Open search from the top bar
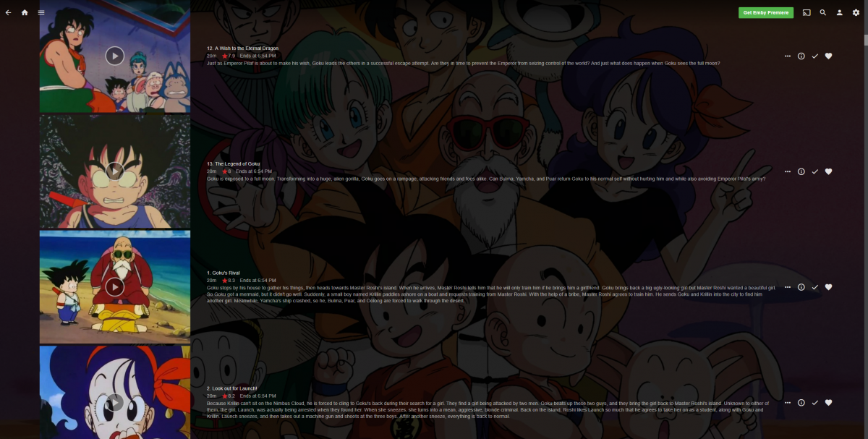 pos(823,12)
